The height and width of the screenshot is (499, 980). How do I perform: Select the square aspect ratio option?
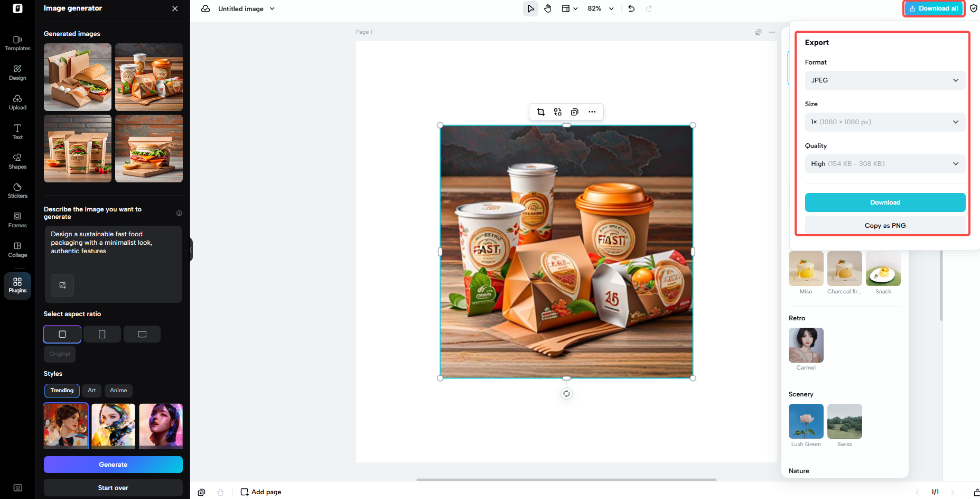62,334
